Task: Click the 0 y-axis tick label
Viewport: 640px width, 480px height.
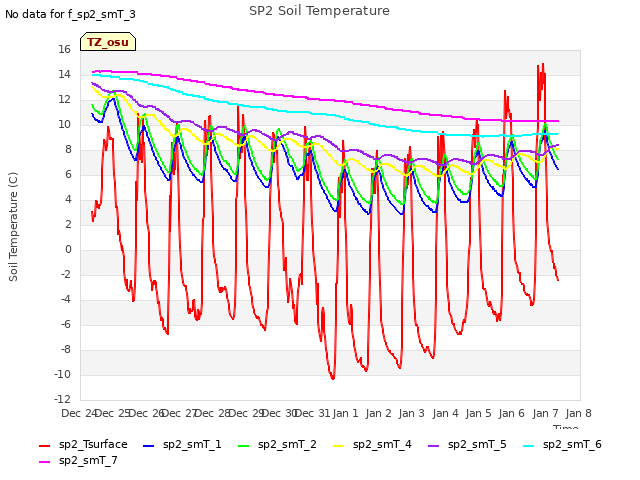Action: (x=68, y=249)
